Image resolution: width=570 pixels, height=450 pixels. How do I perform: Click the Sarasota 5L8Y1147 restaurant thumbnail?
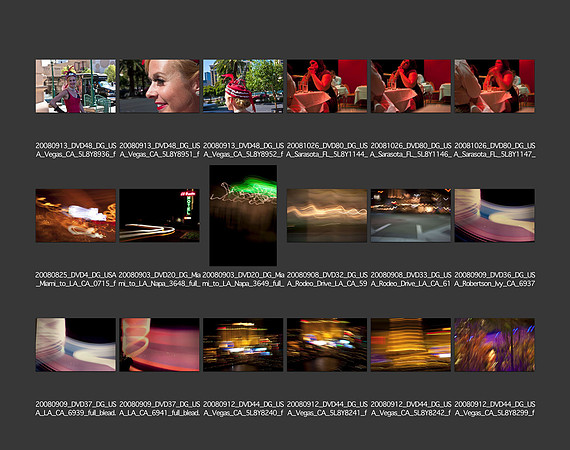tap(494, 86)
